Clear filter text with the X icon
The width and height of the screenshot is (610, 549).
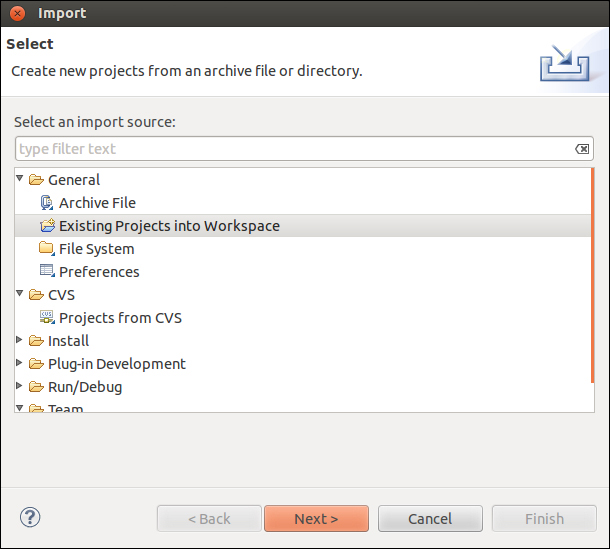(x=582, y=149)
